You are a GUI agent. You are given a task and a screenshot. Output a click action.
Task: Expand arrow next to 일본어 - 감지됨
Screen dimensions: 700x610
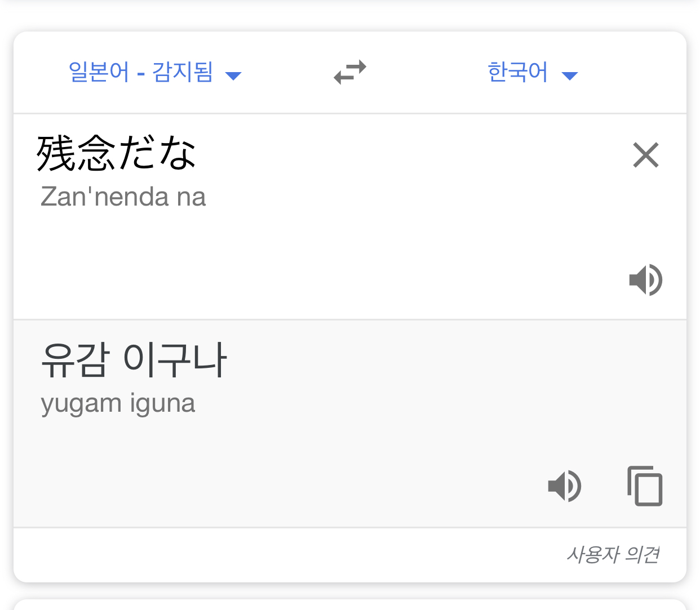click(x=233, y=75)
